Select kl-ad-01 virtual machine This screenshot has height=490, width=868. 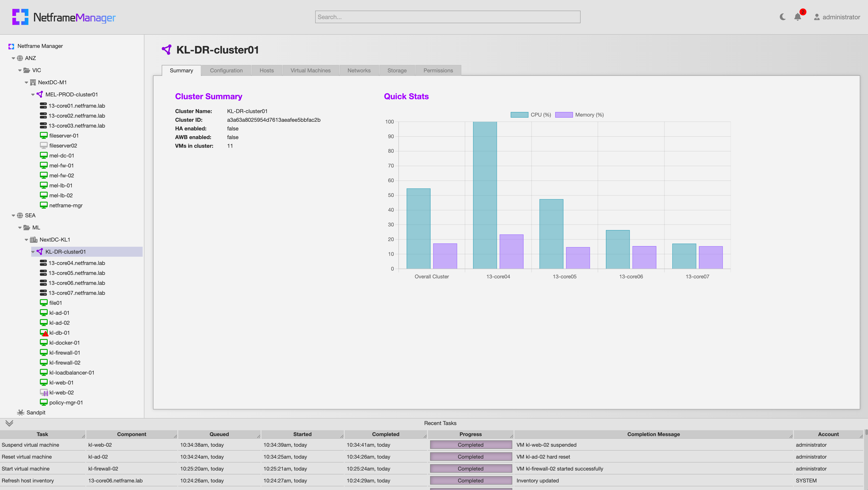[x=60, y=313]
